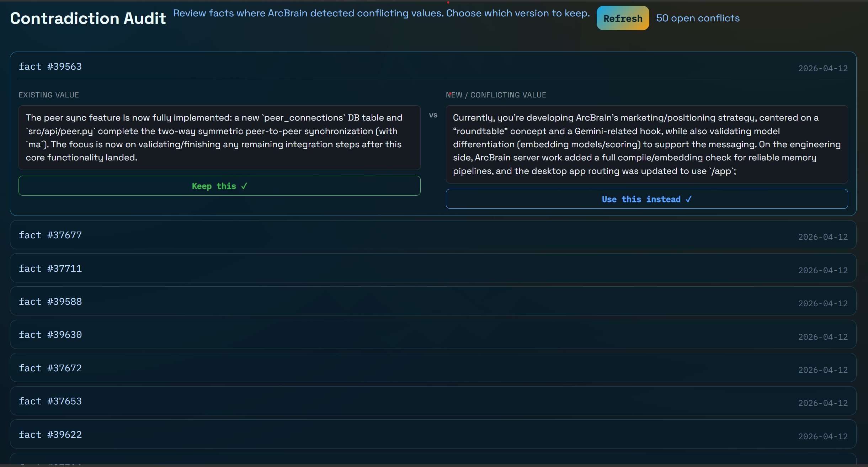Image resolution: width=868 pixels, height=467 pixels.
Task: Click the partially visible last fact row
Action: pos(433,460)
